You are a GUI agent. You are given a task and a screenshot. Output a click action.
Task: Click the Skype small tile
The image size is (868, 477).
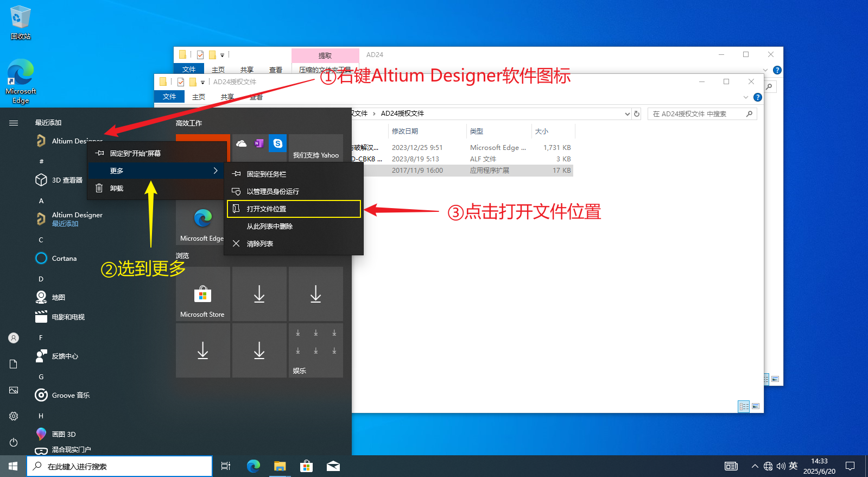click(x=278, y=143)
